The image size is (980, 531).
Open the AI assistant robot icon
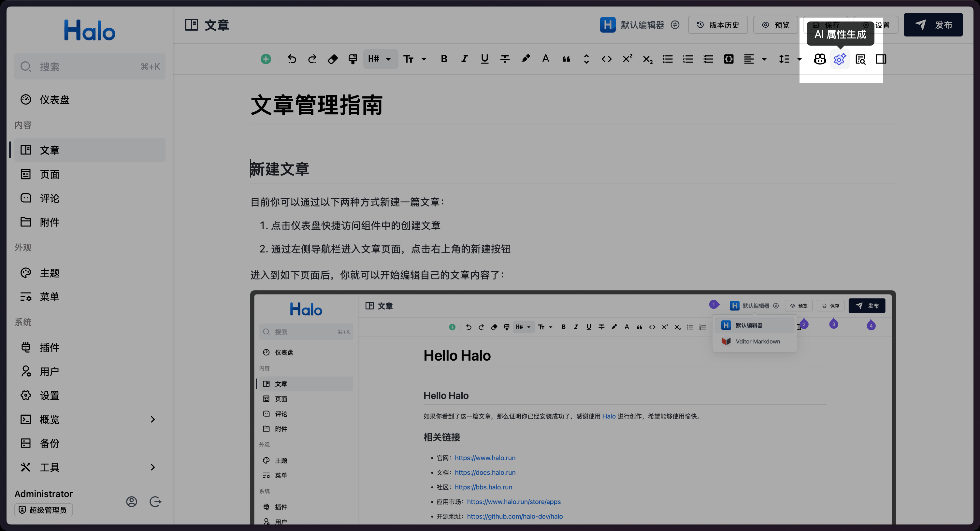(x=820, y=59)
